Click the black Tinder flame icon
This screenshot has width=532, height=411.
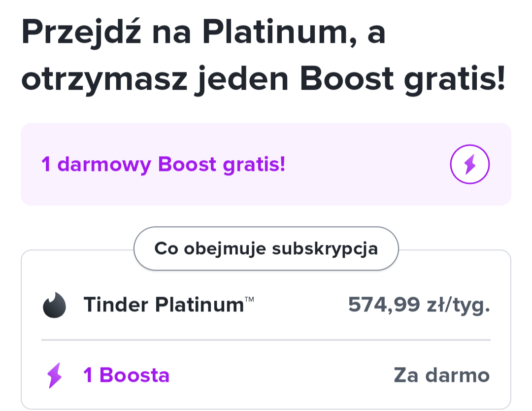[x=54, y=305]
